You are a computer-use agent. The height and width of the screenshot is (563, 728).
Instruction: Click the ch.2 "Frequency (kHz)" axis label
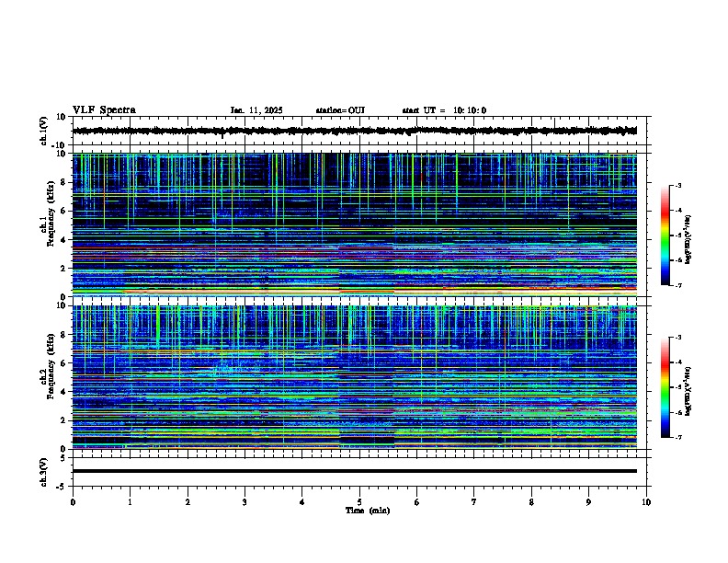(51, 366)
